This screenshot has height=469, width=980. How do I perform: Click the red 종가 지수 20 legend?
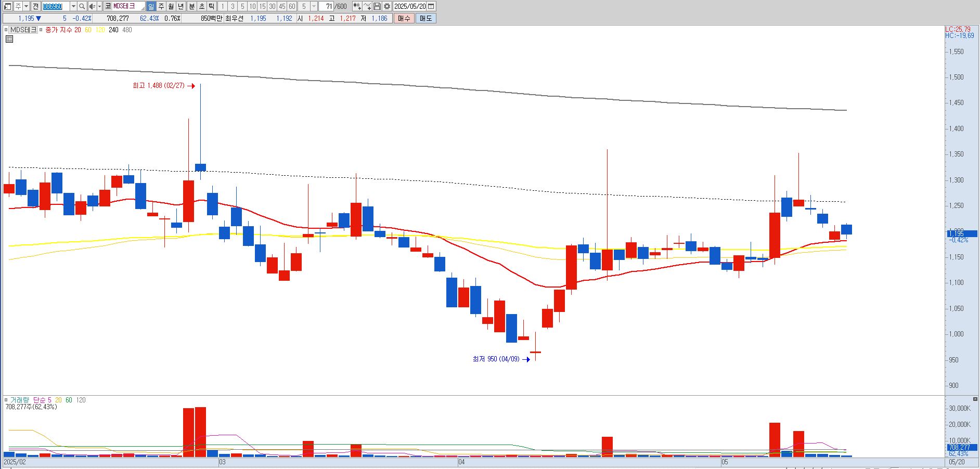point(63,30)
